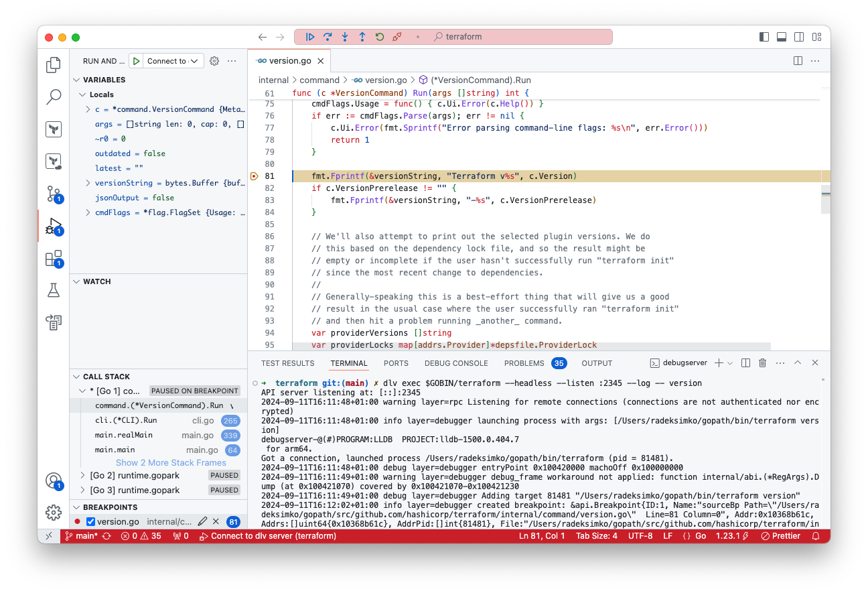Switch to the DEBUG CONSOLE tab
868x593 pixels.
coord(456,363)
